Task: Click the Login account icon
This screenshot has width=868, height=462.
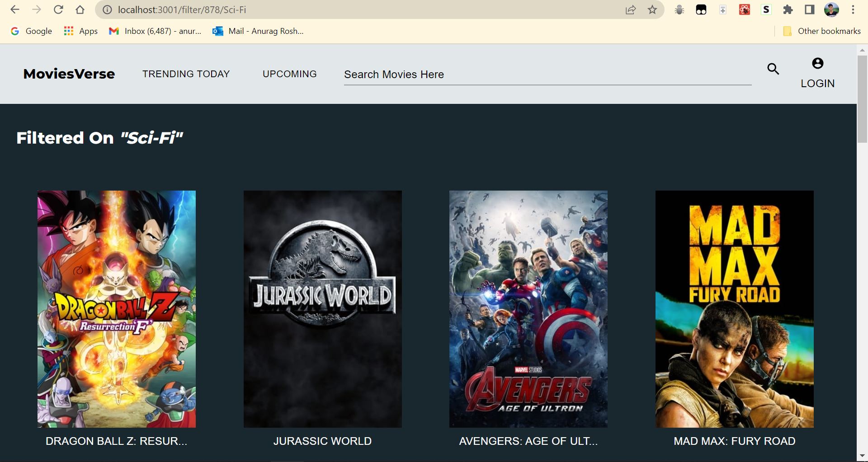Action: point(817,63)
